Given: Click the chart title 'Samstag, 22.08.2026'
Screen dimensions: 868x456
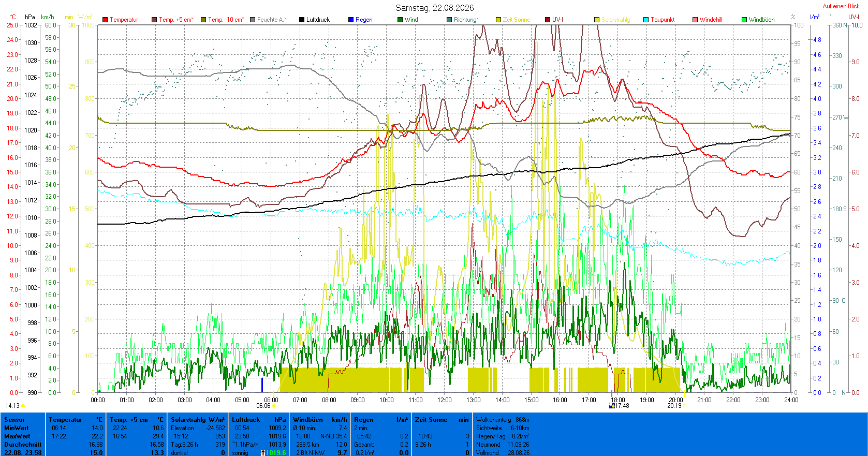Looking at the screenshot, I should pyautogui.click(x=435, y=8).
